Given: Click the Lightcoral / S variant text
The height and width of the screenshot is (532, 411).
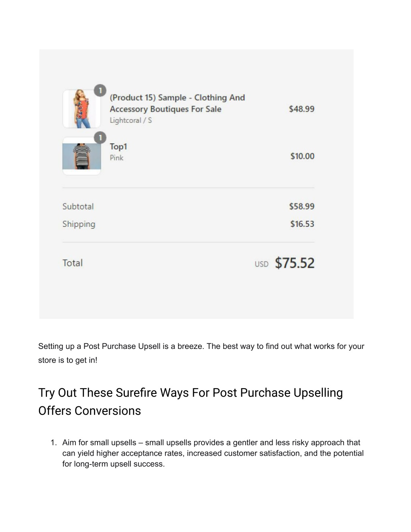Looking at the screenshot, I should [131, 120].
